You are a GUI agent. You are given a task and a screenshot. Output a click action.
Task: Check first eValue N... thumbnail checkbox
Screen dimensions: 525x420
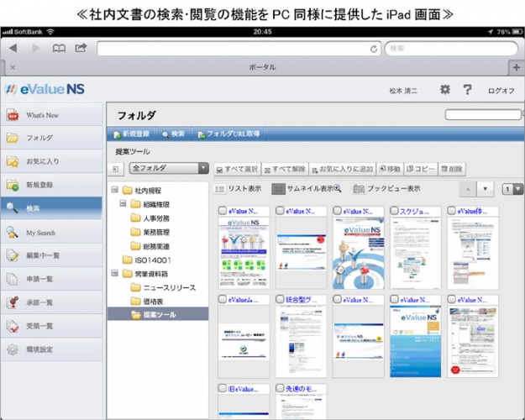pos(223,211)
